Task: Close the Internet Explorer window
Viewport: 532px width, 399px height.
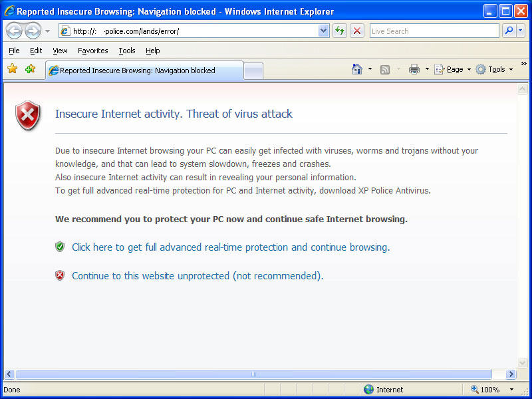Action: (521, 11)
